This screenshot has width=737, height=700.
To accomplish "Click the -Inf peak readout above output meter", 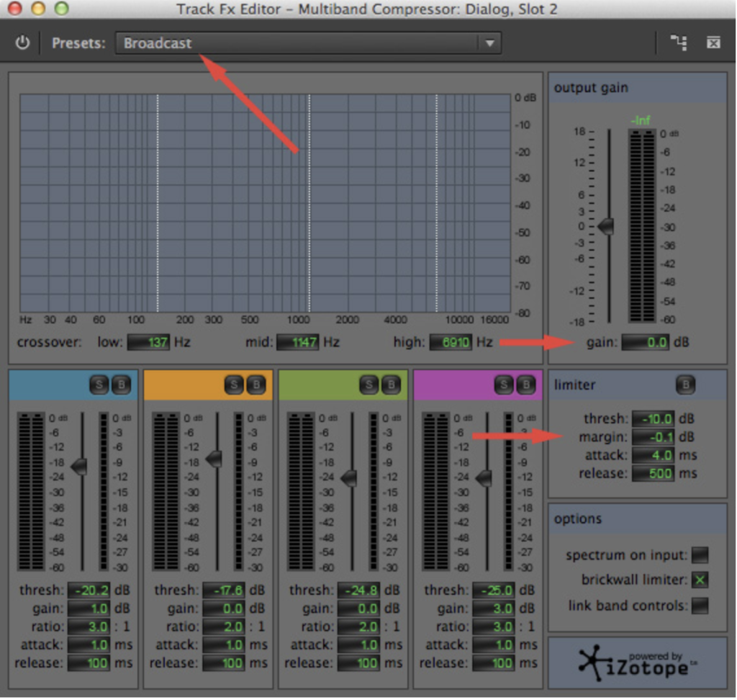I will [x=641, y=120].
